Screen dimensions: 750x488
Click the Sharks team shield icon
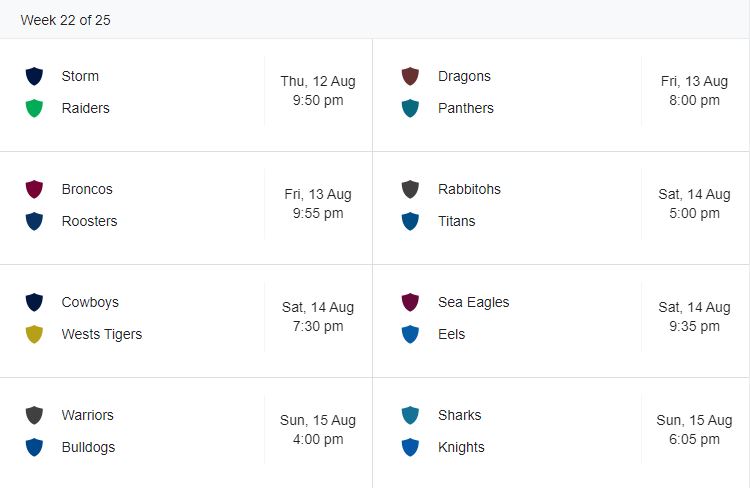(x=410, y=415)
